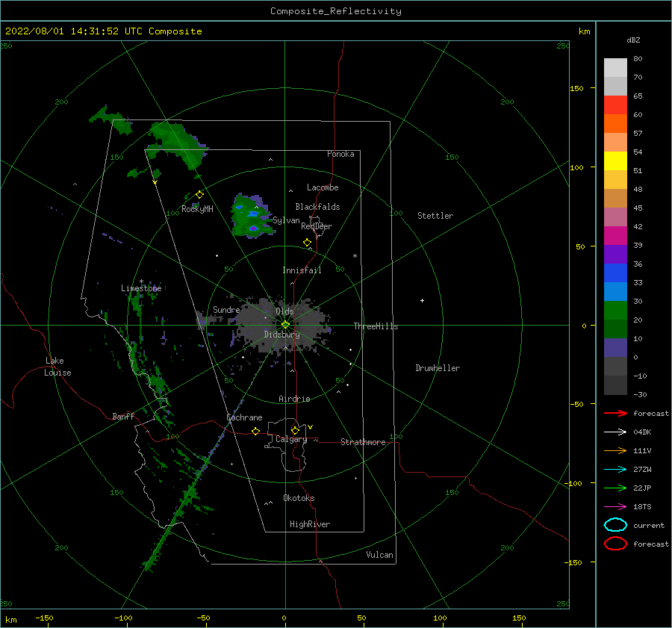Click the Airdrie city label
672x628 pixels.
point(294,399)
